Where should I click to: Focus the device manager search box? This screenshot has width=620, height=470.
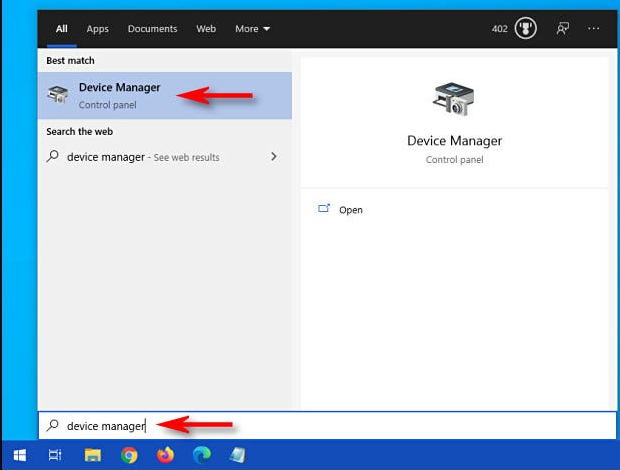[327, 426]
